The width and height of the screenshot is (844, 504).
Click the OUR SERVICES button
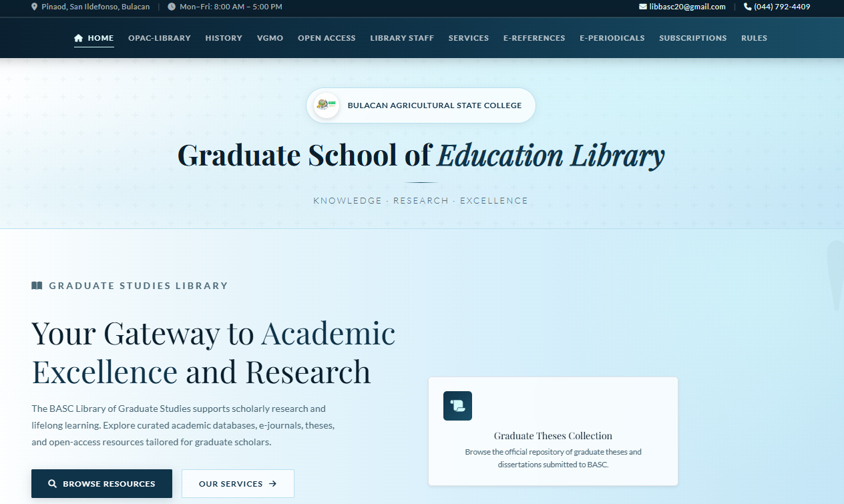[238, 484]
